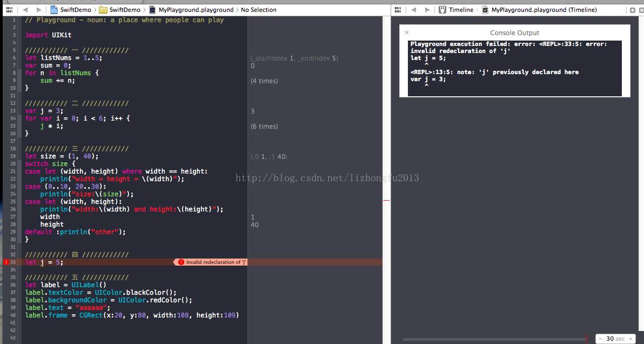Click the Invalid redeclaration of 'j' error badge
644x344 pixels.
[211, 262]
